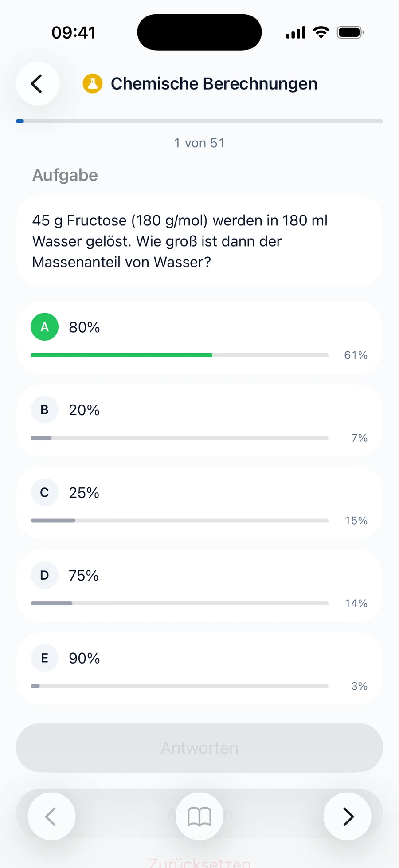
Task: Tap the Wi-Fi status icon
Action: pyautogui.click(x=321, y=32)
